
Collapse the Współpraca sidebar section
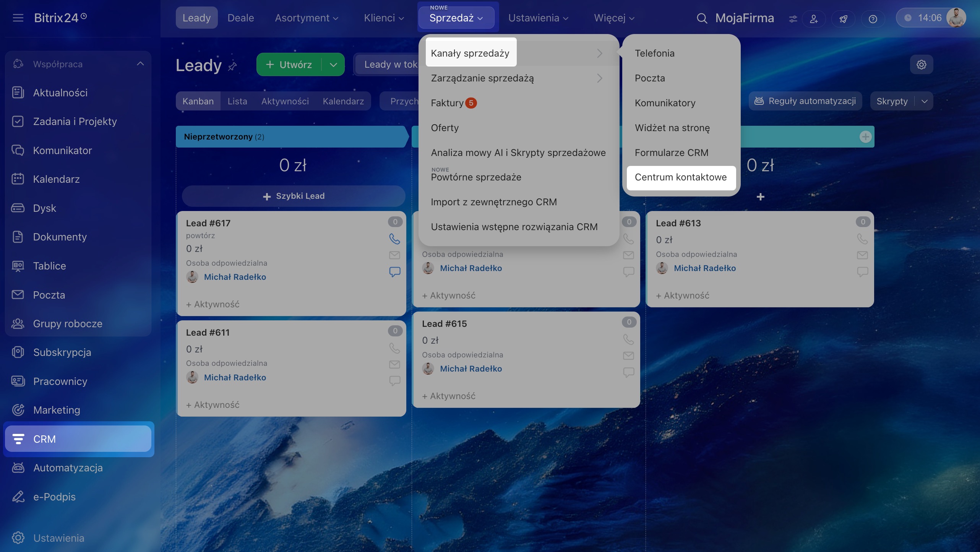(140, 64)
